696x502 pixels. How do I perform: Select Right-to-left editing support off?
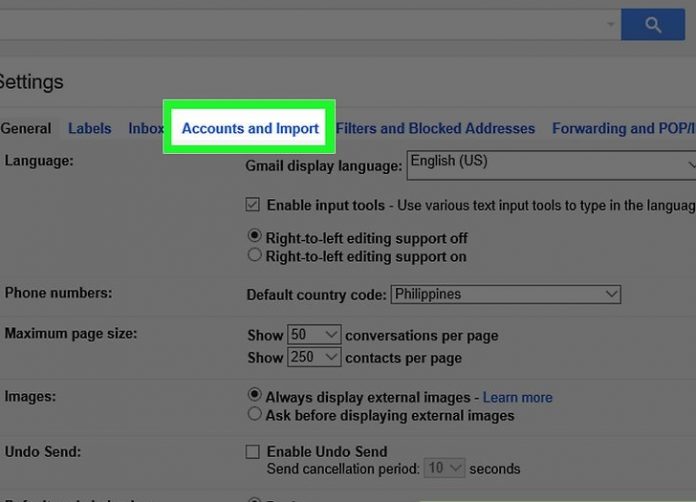pos(255,237)
